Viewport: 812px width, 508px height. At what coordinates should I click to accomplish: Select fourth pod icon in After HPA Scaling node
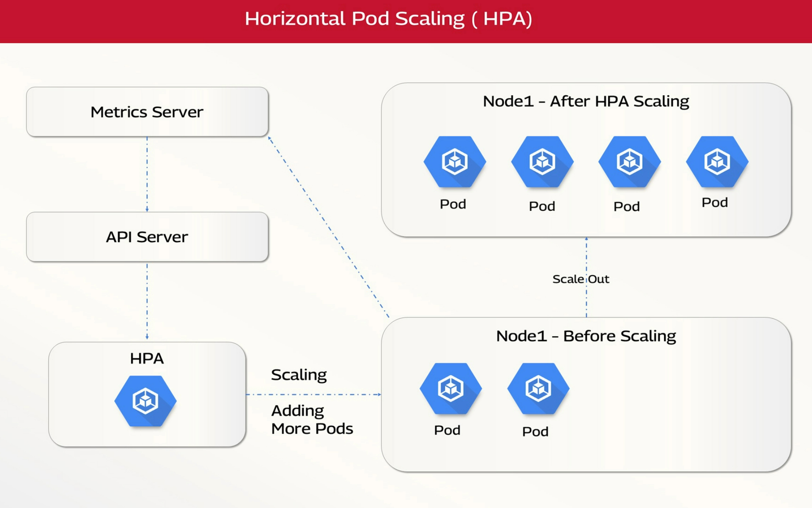coord(717,162)
